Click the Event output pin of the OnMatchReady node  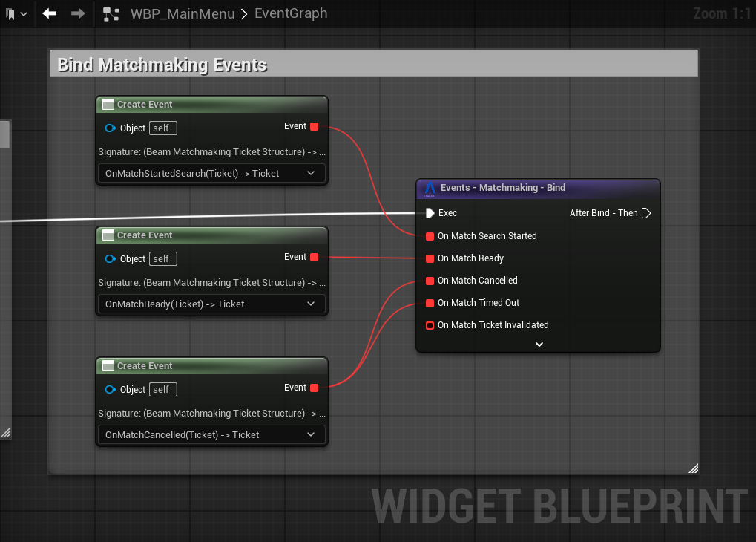pyautogui.click(x=314, y=258)
